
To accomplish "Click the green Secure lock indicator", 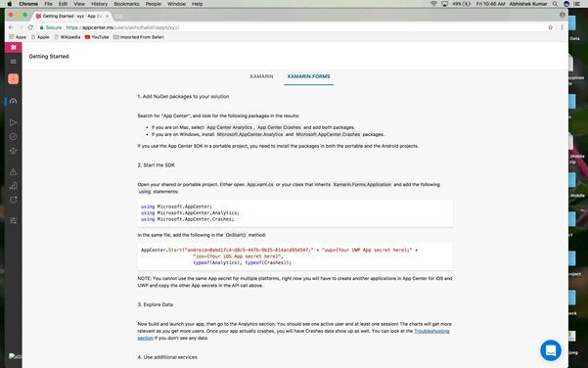I will point(51,27).
